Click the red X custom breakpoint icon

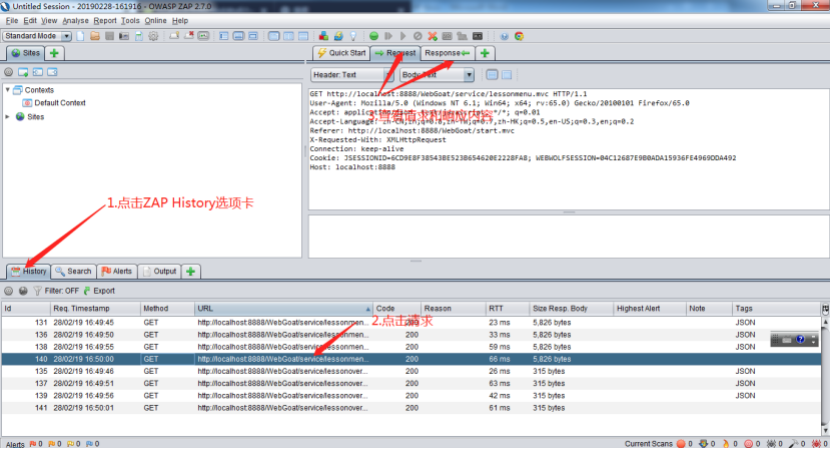432,36
